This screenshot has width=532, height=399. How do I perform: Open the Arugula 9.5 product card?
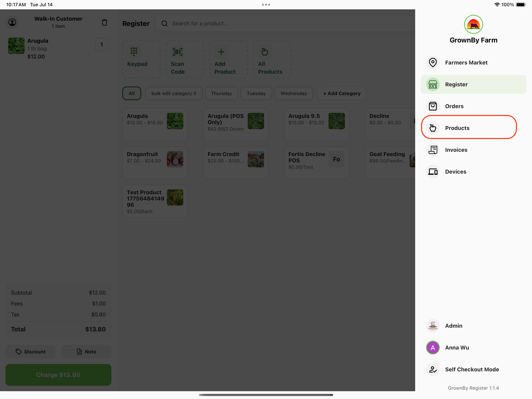[x=316, y=125]
